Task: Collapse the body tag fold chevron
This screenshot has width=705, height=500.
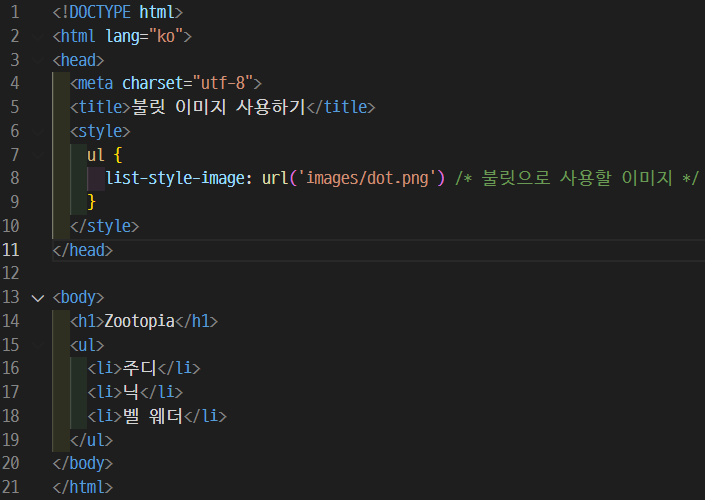Action: (38, 298)
